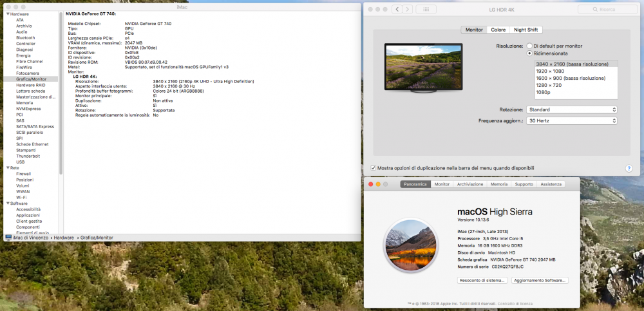Open the Archiviazione tab
644x311 pixels.
click(470, 184)
